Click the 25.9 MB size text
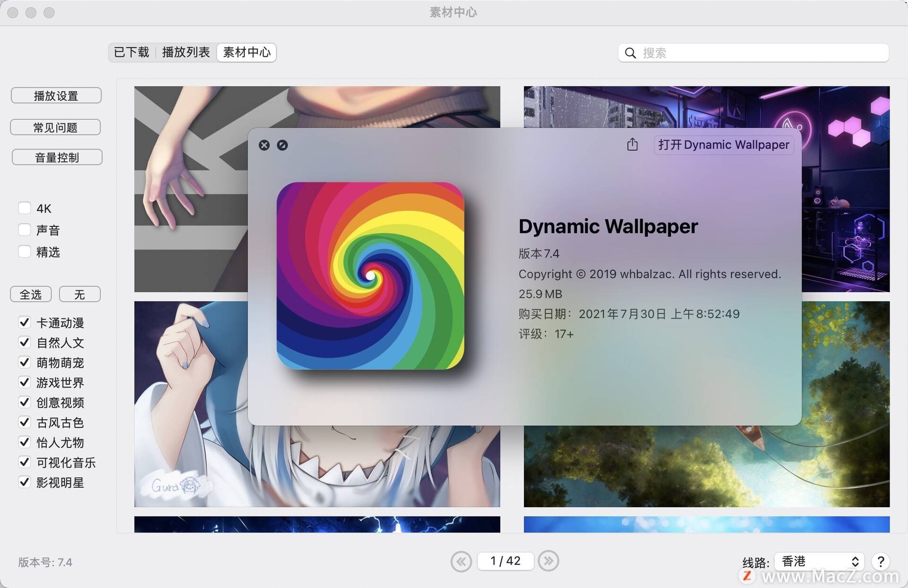 pyautogui.click(x=540, y=294)
